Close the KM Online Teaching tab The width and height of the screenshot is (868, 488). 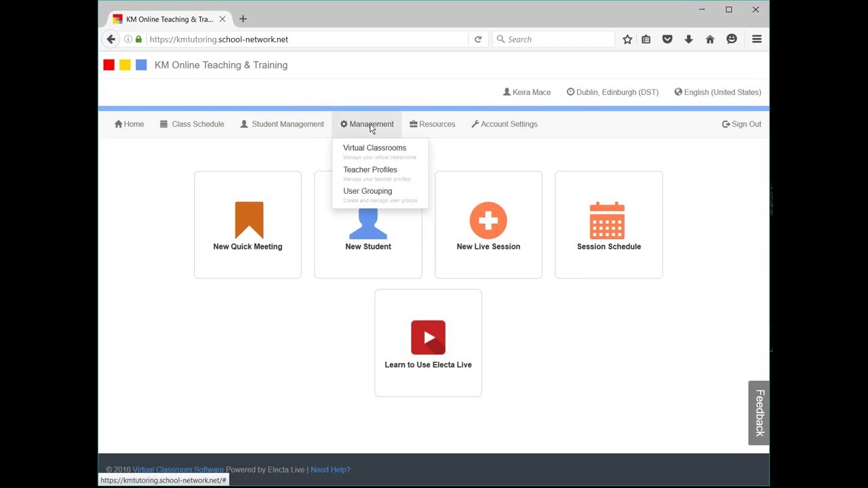(222, 19)
